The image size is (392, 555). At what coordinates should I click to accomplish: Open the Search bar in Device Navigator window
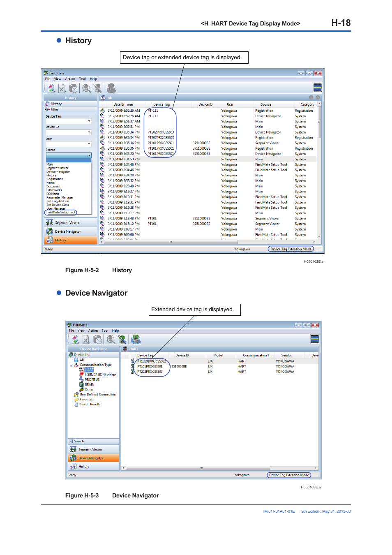[94, 441]
